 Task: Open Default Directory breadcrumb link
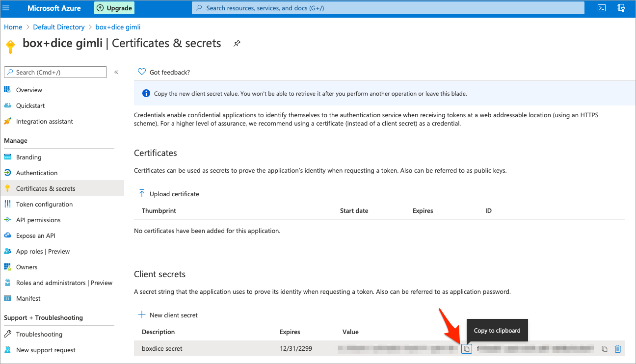pyautogui.click(x=59, y=27)
